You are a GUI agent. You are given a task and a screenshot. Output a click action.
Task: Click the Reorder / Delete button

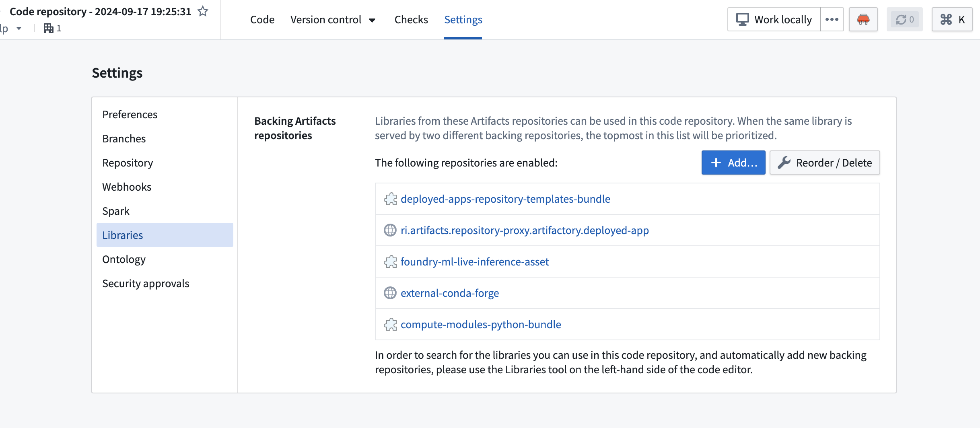point(824,163)
